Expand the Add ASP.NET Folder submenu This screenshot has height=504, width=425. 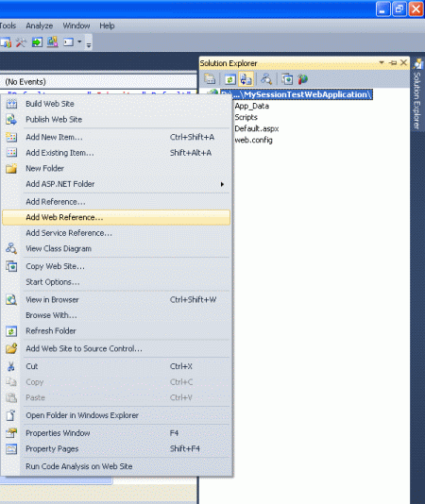pyautogui.click(x=116, y=184)
